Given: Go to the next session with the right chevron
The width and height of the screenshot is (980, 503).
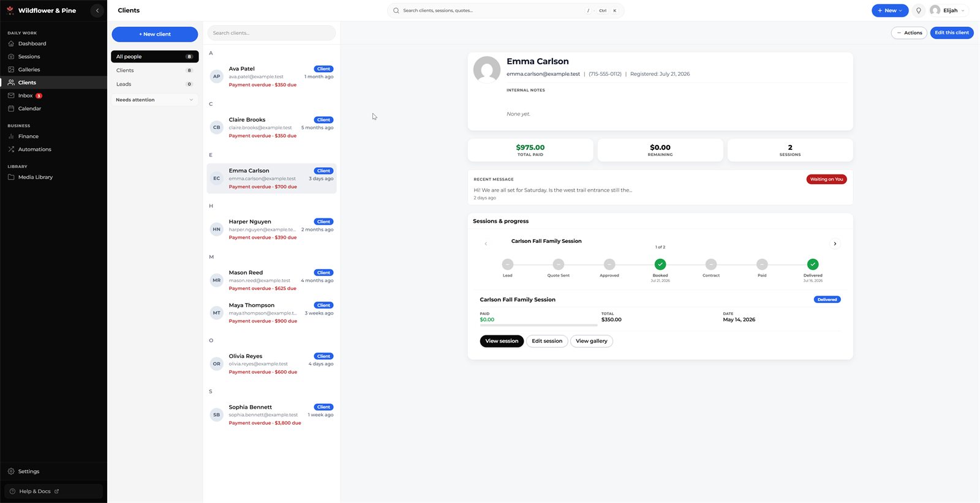Looking at the screenshot, I should tap(835, 244).
